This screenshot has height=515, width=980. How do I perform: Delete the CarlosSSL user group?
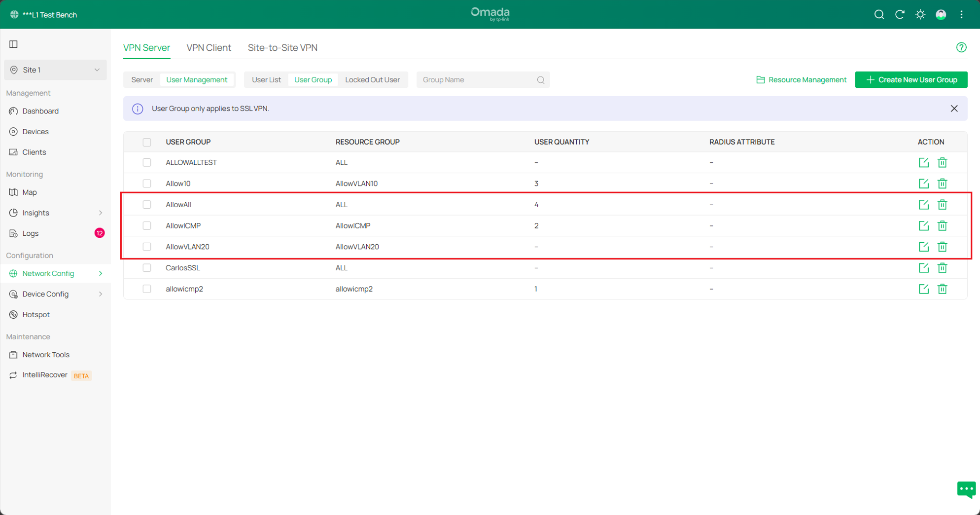point(942,268)
